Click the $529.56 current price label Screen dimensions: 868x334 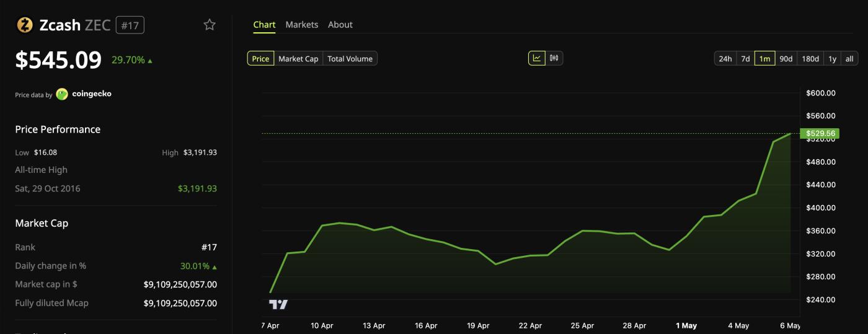click(819, 133)
